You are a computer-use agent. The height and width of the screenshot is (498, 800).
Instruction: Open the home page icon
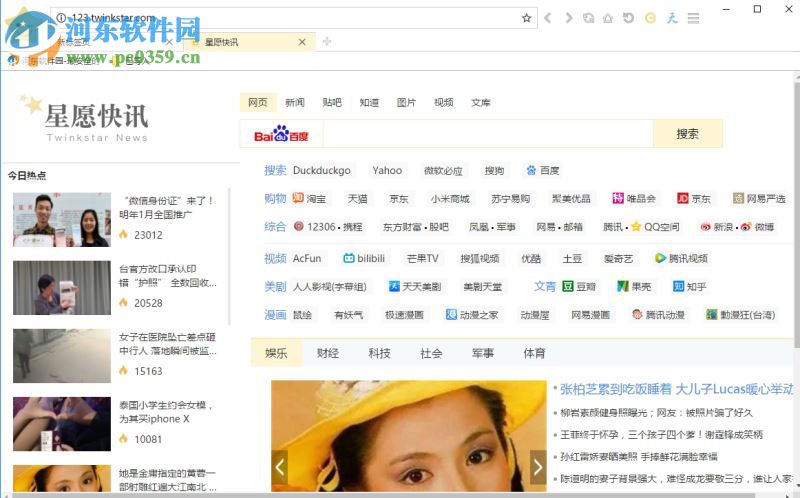608,18
